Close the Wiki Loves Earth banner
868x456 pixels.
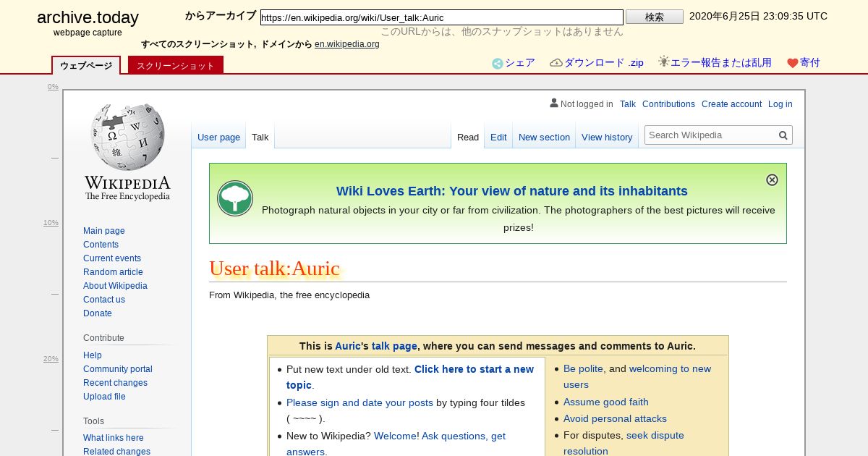click(772, 180)
